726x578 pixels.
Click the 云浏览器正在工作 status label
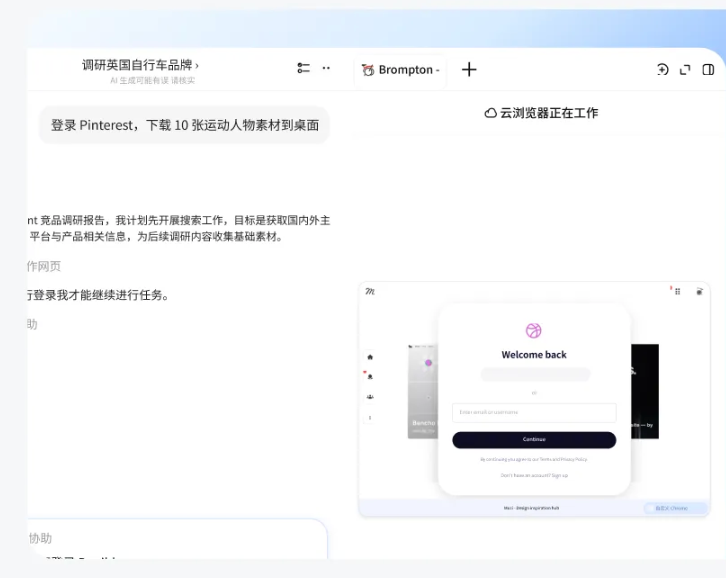coord(541,113)
